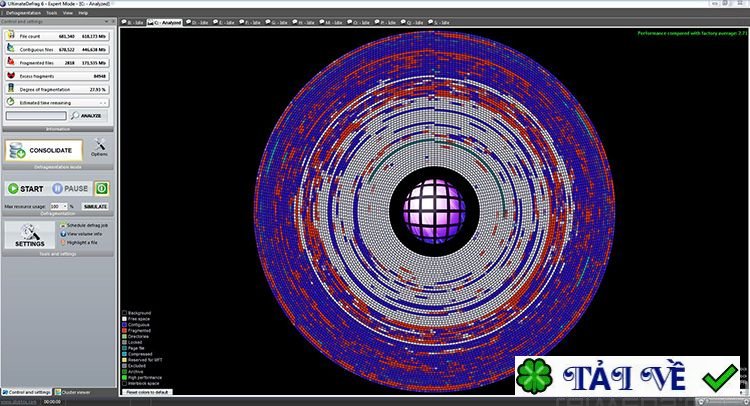Open defragmentation Options tools icon

tap(99, 145)
